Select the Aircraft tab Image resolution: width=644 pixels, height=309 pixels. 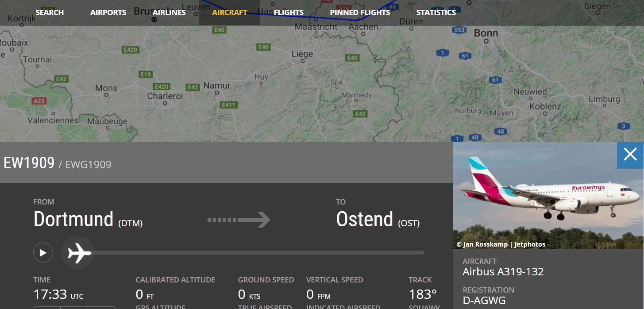point(229,12)
